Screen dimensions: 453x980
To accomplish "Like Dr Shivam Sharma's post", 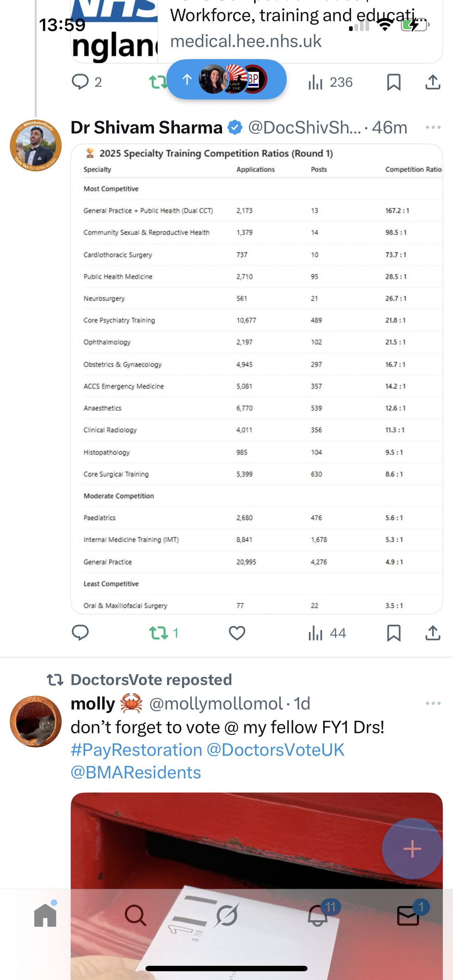I will pos(237,633).
